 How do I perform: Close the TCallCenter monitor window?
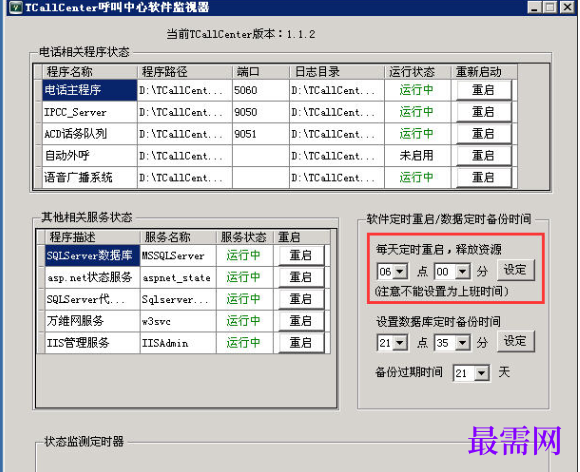(x=567, y=7)
